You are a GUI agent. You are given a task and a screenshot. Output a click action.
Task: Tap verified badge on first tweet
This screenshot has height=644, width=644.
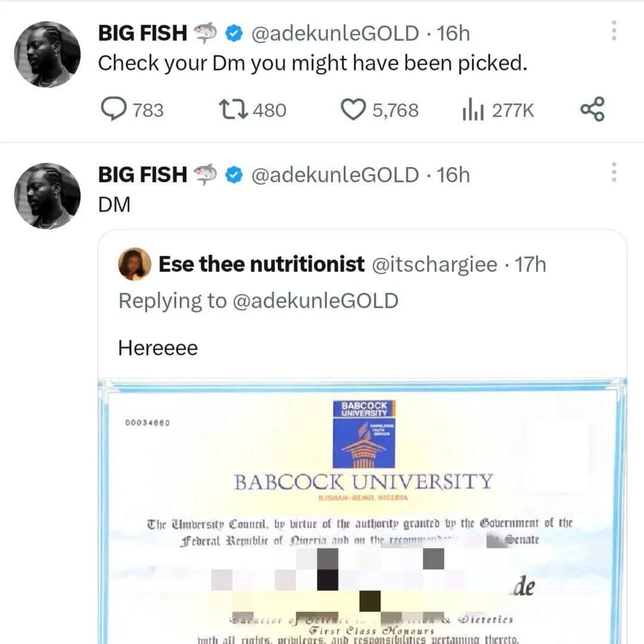pos(234,33)
